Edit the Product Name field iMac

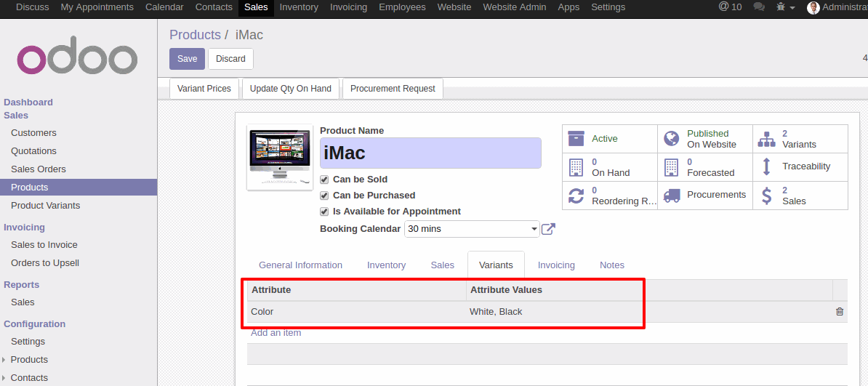(x=430, y=153)
